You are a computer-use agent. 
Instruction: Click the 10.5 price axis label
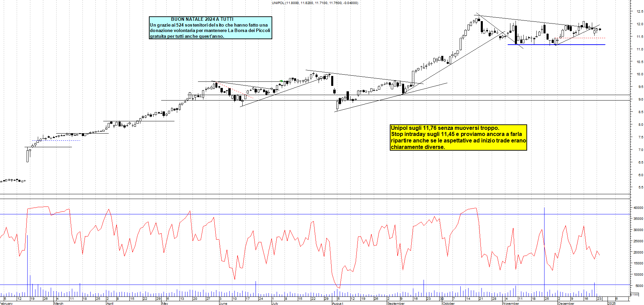pyautogui.click(x=640, y=62)
